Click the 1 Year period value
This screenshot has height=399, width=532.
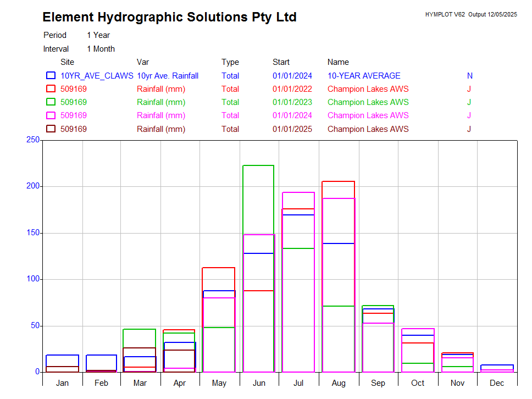(x=98, y=35)
